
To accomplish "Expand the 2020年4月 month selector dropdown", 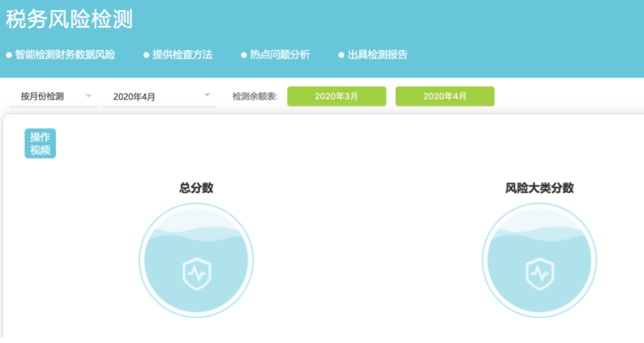I will pos(159,96).
